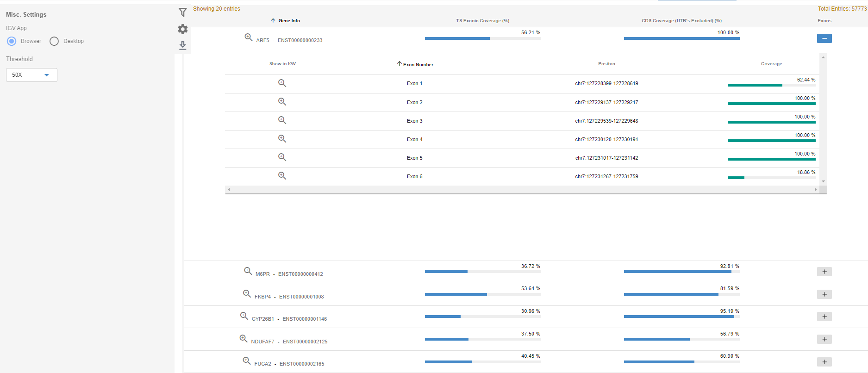Click M6PR - ENST00000000412 label
868x373 pixels.
pos(289,274)
